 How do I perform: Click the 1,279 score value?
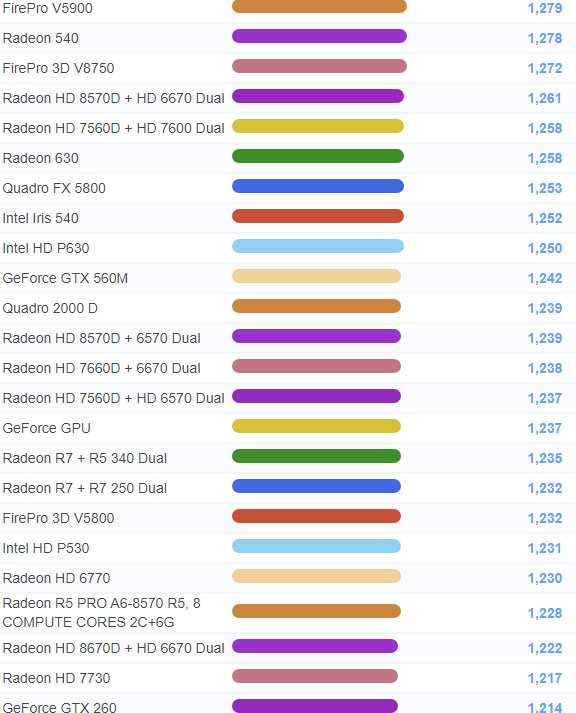pyautogui.click(x=545, y=8)
